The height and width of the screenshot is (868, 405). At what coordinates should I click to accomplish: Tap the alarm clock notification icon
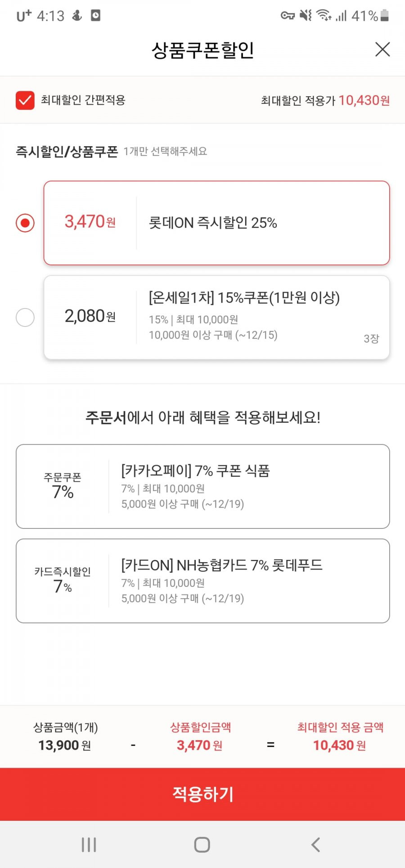(95, 16)
